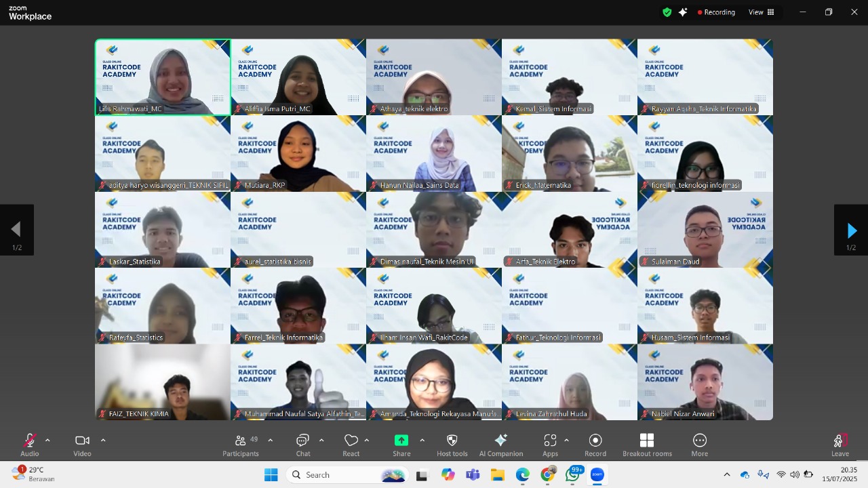Open File Explorer from the taskbar

point(498,474)
